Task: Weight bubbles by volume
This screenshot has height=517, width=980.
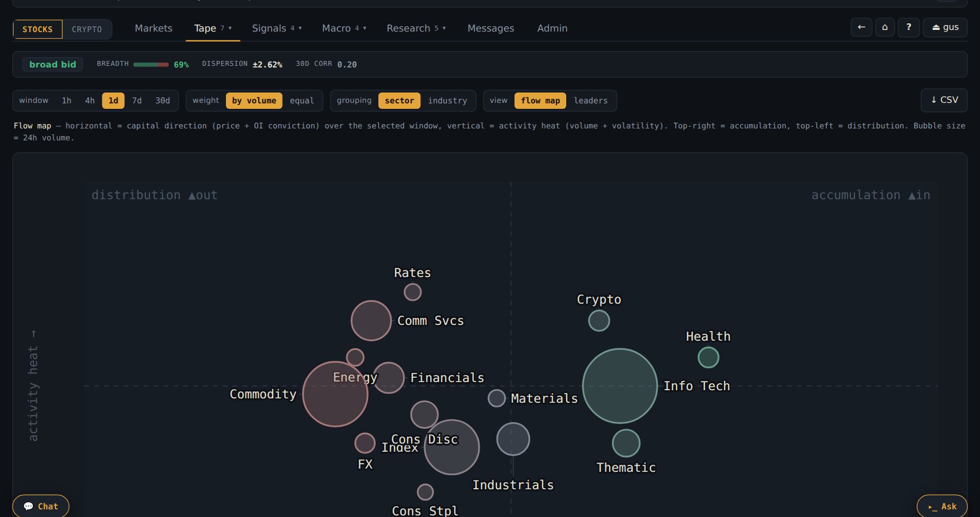Action: coord(254,101)
